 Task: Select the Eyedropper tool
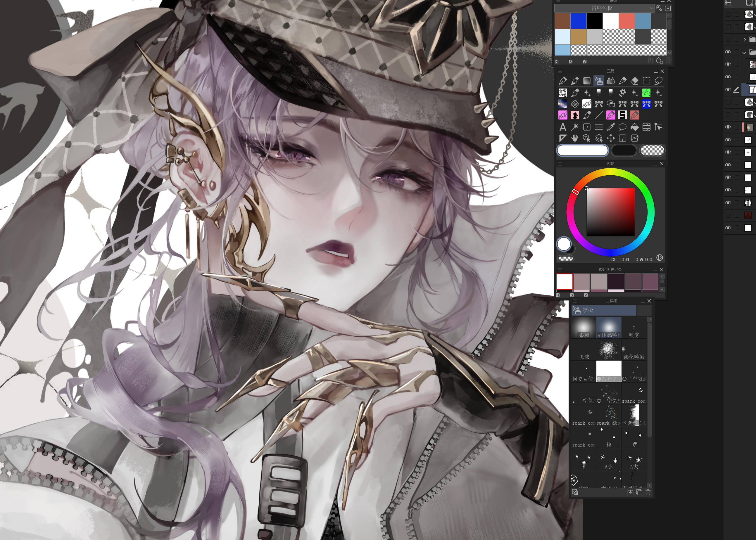pyautogui.click(x=611, y=127)
